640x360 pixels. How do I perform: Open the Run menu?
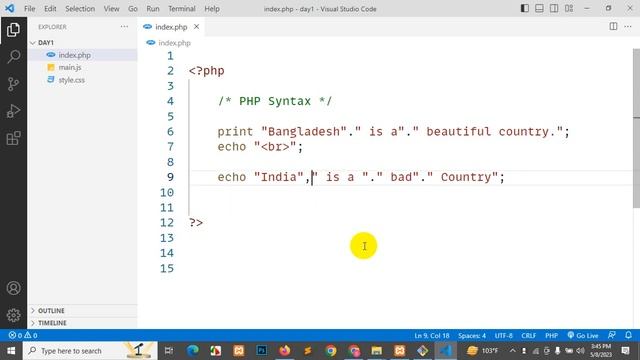tap(153, 9)
